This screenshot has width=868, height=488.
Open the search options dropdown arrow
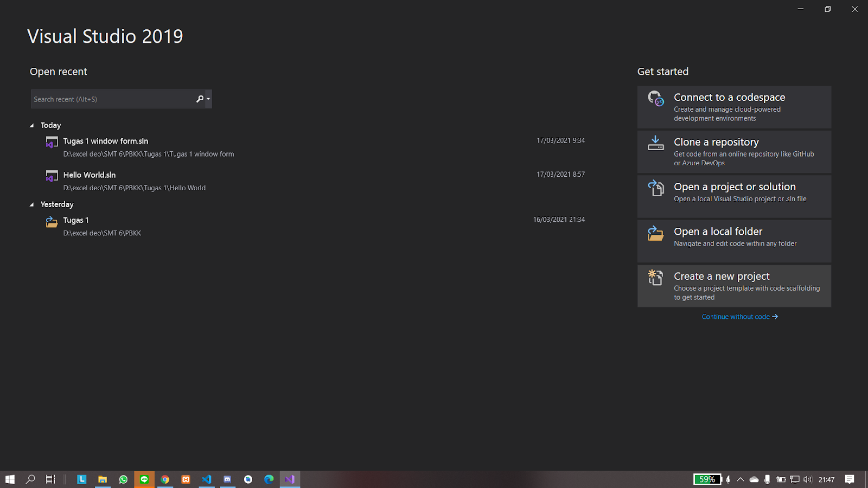point(208,99)
